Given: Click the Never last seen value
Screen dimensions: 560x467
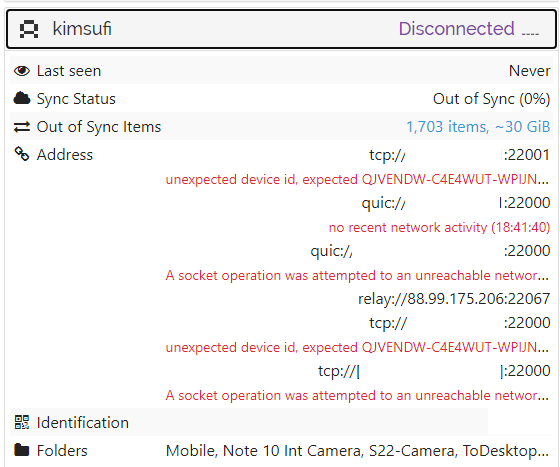Looking at the screenshot, I should coord(529,71).
